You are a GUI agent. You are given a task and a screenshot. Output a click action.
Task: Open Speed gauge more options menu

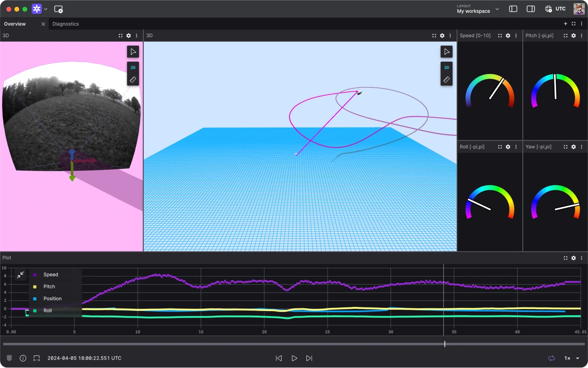tap(516, 35)
